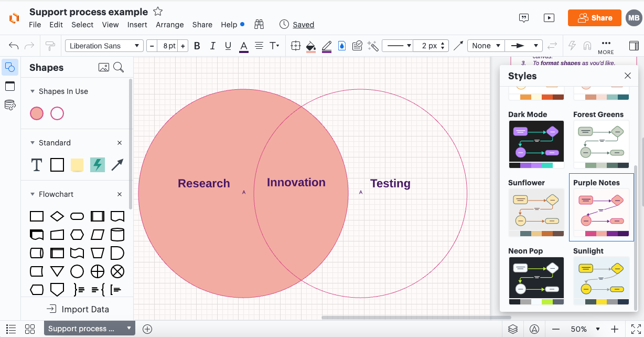Screen dimensions: 644x337
Task: Click the format painter icon
Action: [x=50, y=46]
